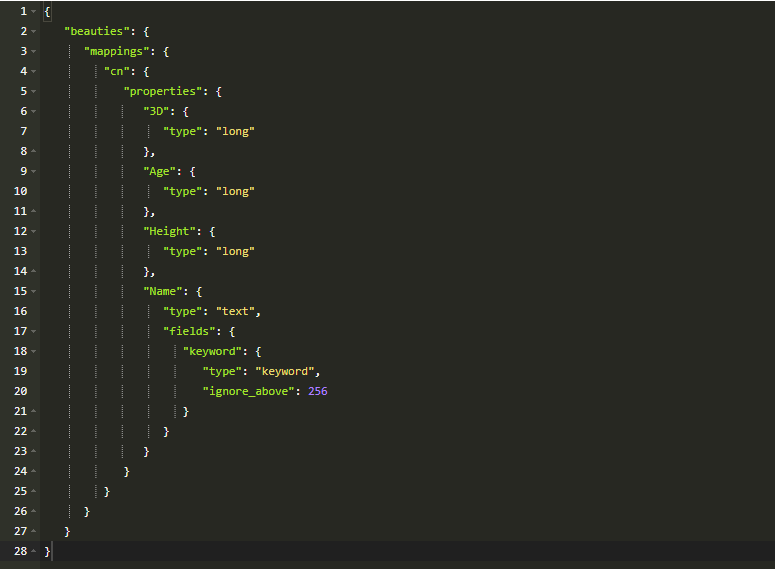Click the fold-end arrow on line 25
The height and width of the screenshot is (569, 775).
pyautogui.click(x=34, y=491)
